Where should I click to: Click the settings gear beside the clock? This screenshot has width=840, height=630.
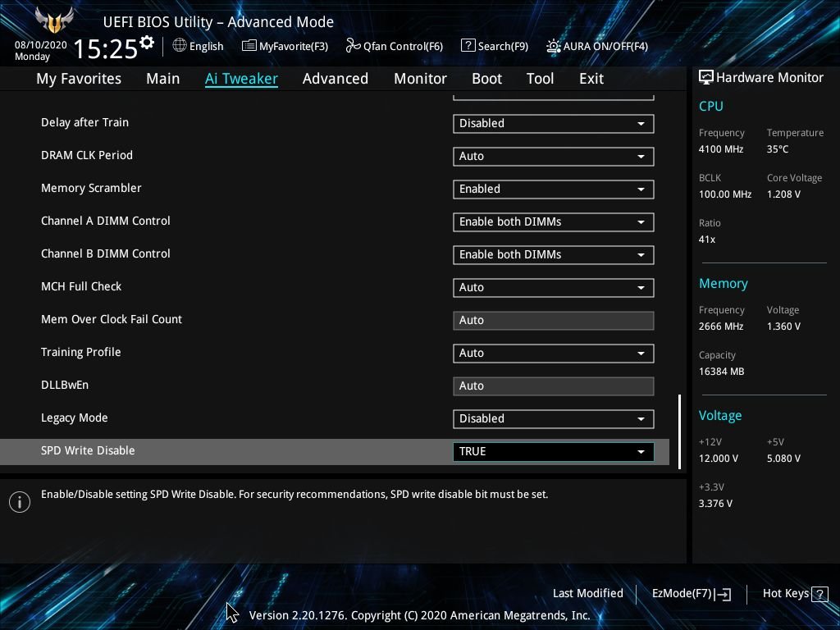coord(147,43)
